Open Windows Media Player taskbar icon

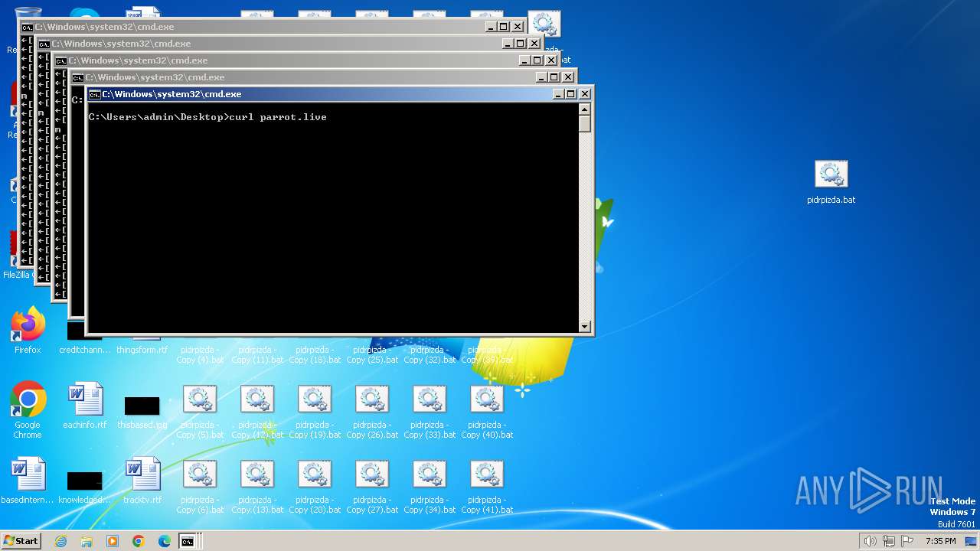(x=113, y=541)
